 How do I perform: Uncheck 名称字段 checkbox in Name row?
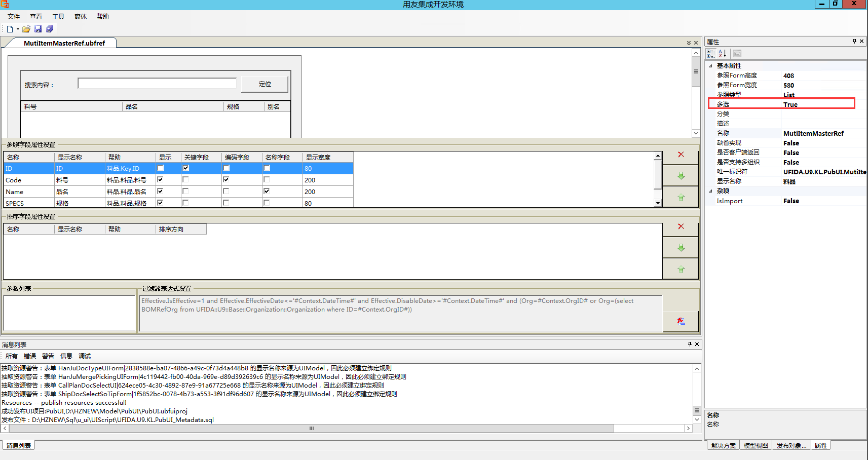pos(267,191)
